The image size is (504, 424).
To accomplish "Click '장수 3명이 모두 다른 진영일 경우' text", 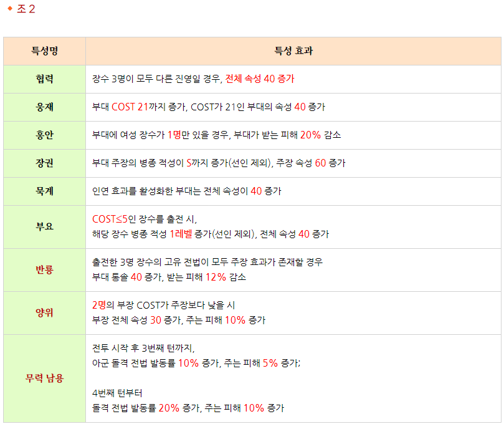I will click(x=157, y=79).
